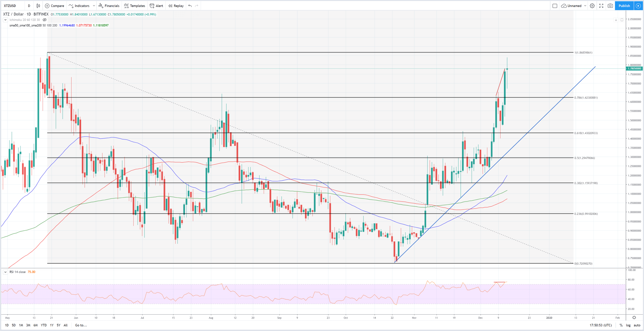Select the 0.236 Fibonacci level label
Image resolution: width=644 pixels, height=331 pixels.
[x=586, y=214]
